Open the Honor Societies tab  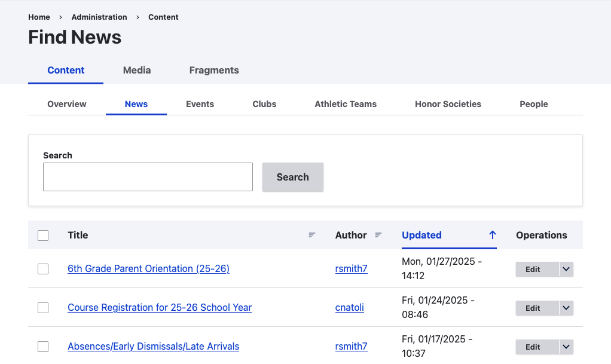(x=448, y=104)
